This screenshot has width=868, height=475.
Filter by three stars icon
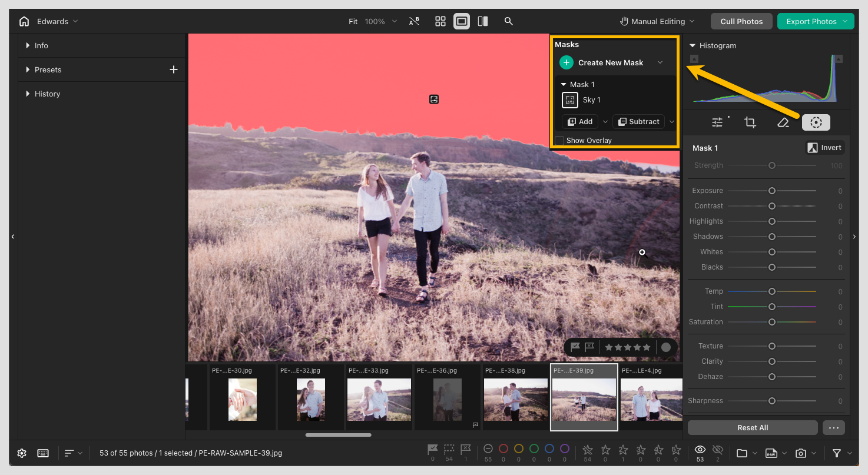coord(641,450)
